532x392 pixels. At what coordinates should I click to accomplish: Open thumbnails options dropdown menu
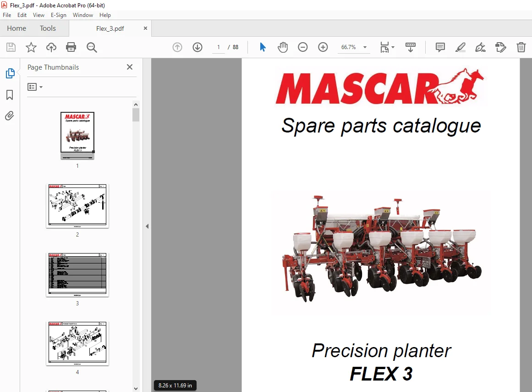click(x=35, y=87)
